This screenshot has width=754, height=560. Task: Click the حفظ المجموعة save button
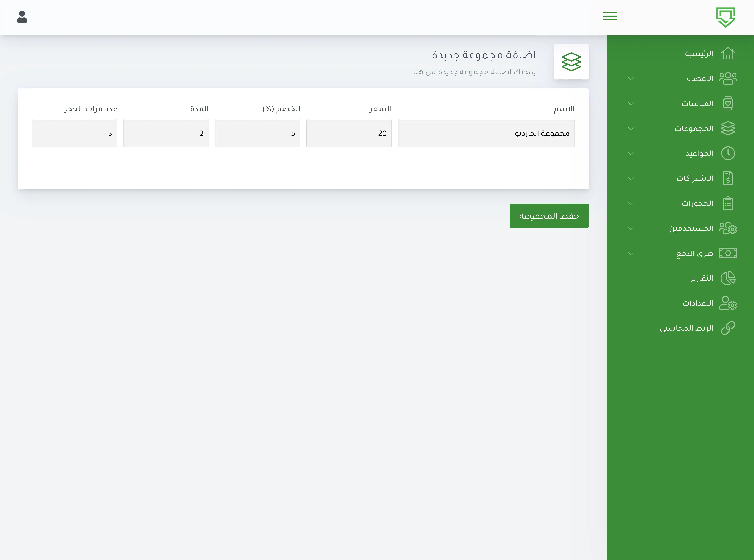coord(549,216)
